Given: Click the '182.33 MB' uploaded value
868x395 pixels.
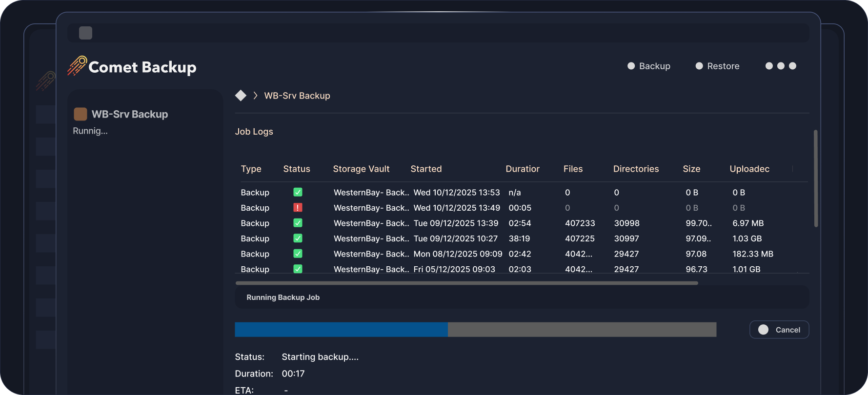Looking at the screenshot, I should point(753,254).
